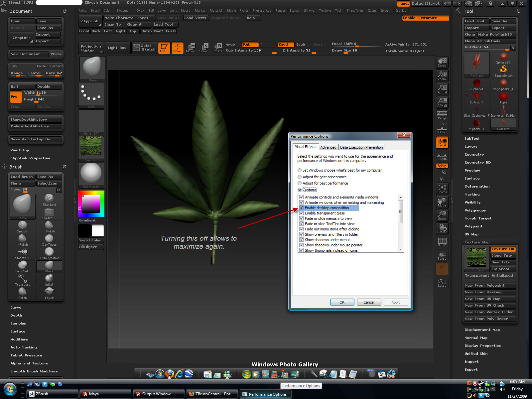Toggle Show shadows under menus

tap(301, 240)
